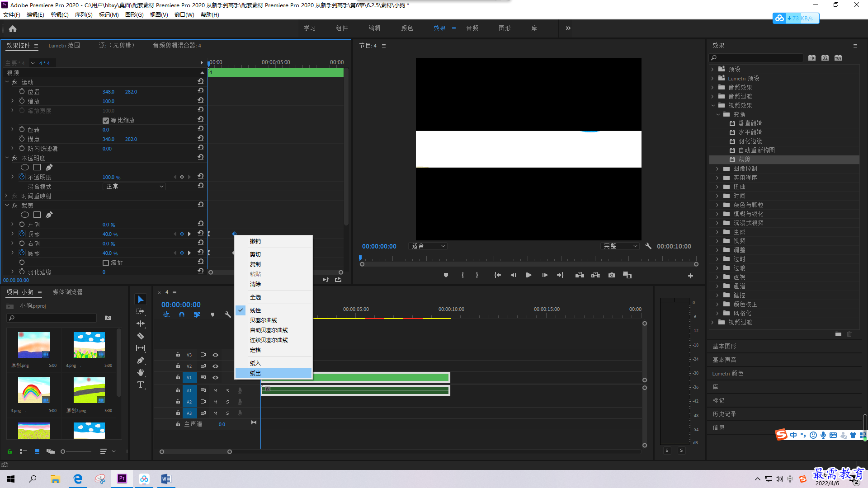Open the Lumetri 颜色 panel
Image resolution: width=868 pixels, height=488 pixels.
click(727, 373)
